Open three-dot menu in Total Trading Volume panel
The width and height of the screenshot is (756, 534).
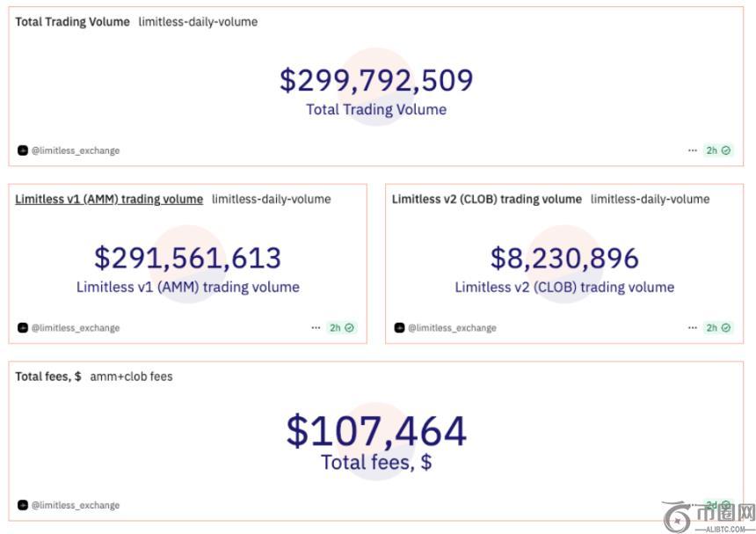coord(693,150)
